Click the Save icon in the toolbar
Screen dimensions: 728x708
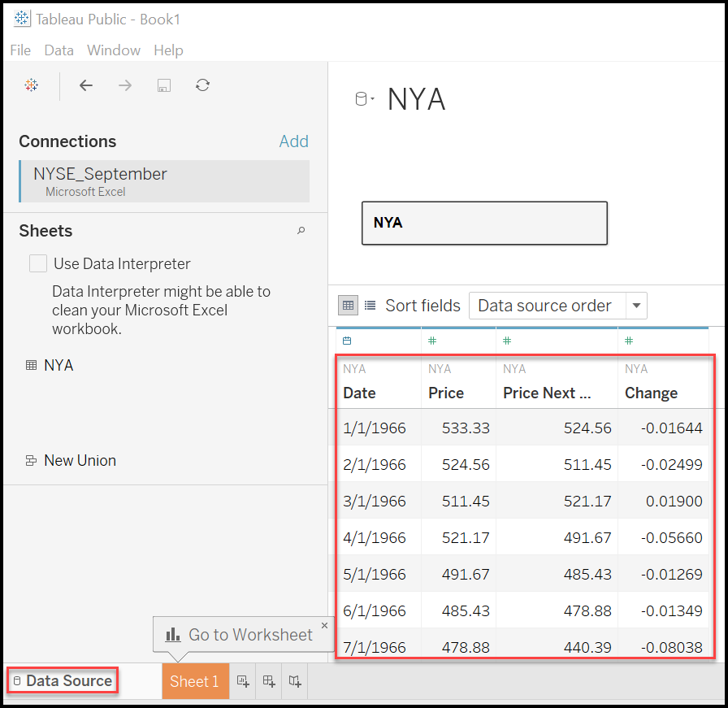tap(163, 85)
